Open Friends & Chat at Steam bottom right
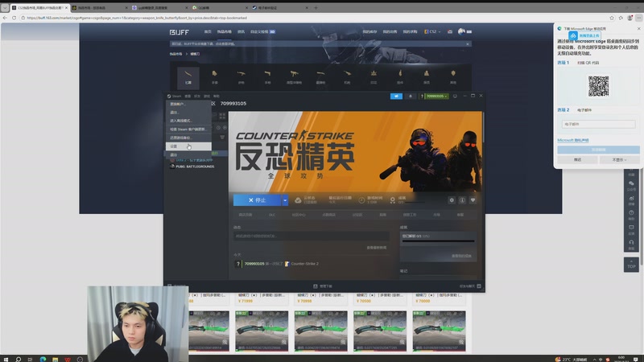The height and width of the screenshot is (362, 644). pos(470,286)
